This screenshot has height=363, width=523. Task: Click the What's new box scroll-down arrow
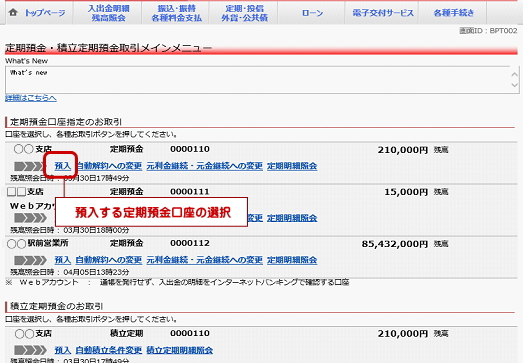514,85
